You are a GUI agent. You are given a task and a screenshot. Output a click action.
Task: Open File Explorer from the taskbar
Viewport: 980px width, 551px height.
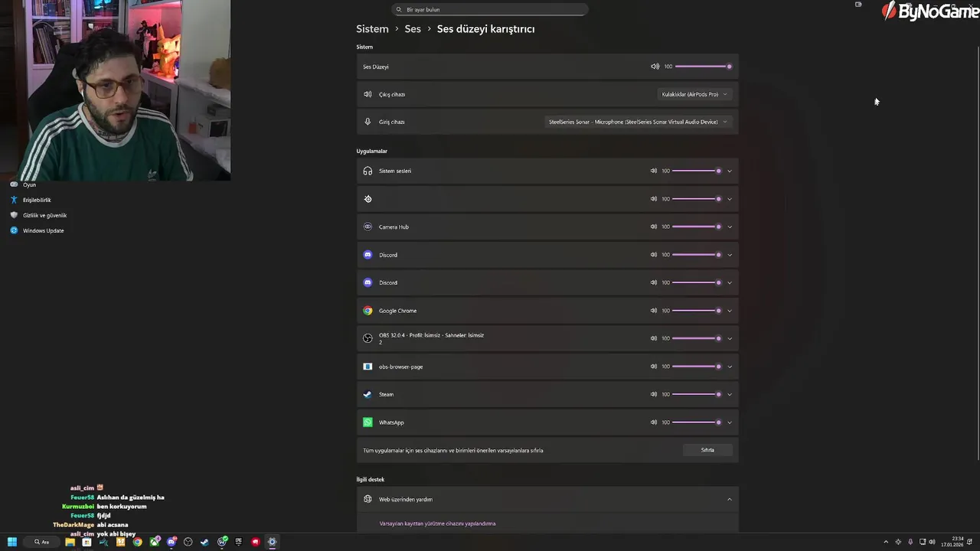point(70,542)
